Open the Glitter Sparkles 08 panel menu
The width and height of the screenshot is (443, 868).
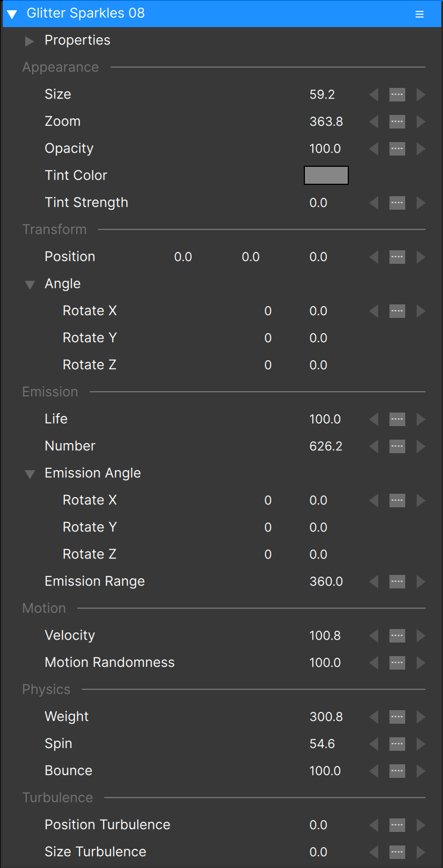[419, 14]
